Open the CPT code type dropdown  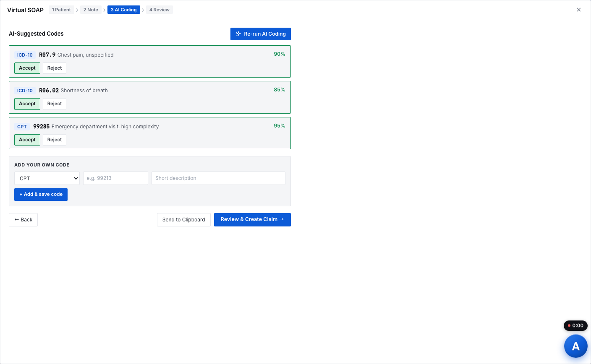tap(47, 178)
